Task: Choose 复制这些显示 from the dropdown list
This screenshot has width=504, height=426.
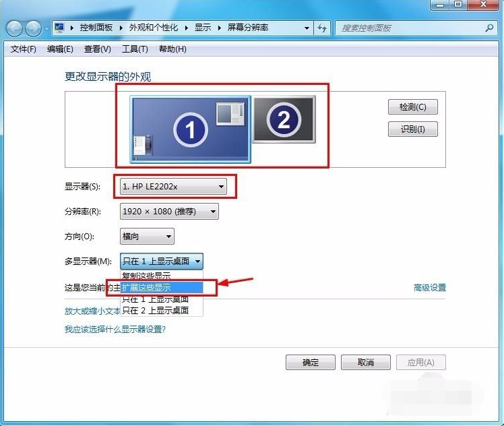Action: pos(146,276)
